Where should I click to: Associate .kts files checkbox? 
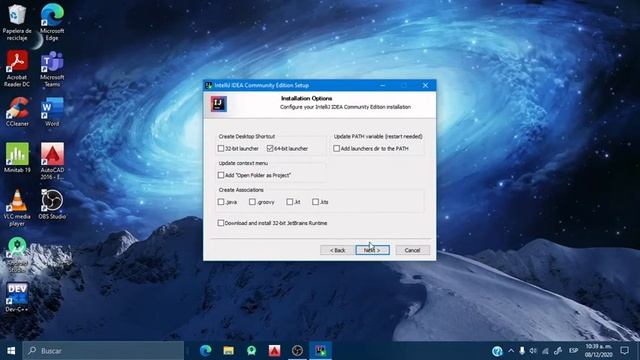click(x=315, y=202)
